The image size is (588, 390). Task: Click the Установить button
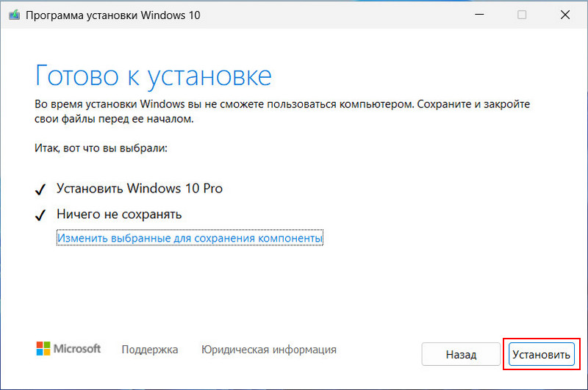click(542, 354)
